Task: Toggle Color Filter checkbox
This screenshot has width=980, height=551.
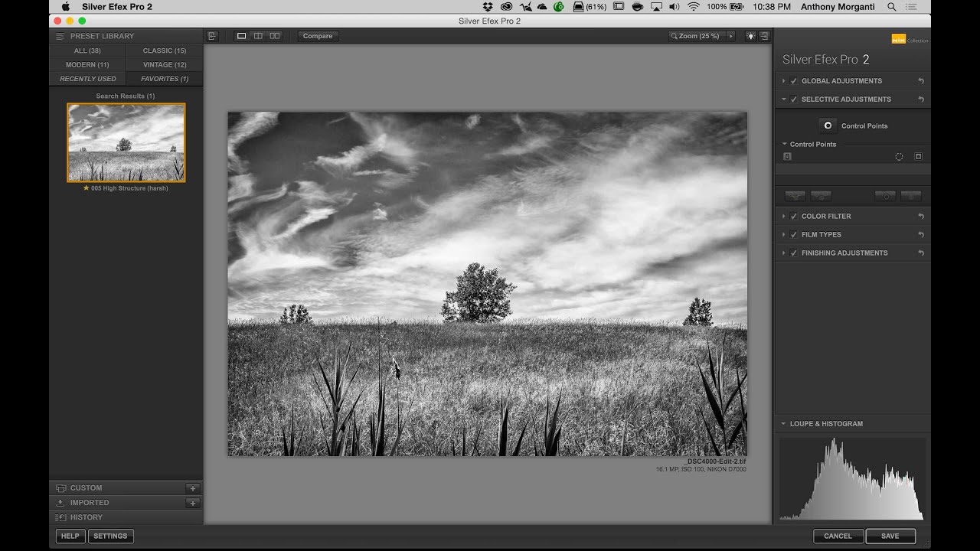Action: point(794,217)
